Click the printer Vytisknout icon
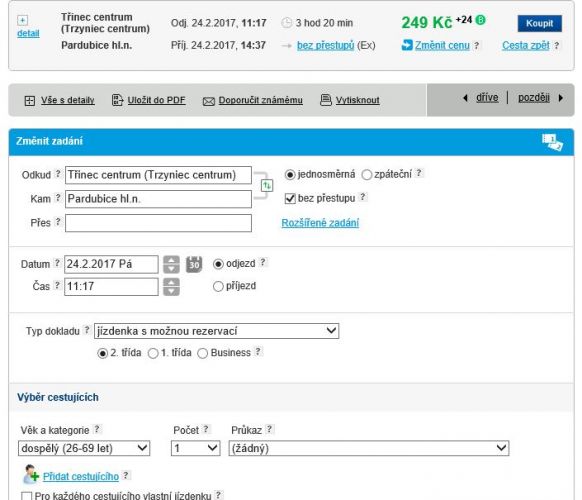Screen dimensions: 582x500 click(x=326, y=100)
